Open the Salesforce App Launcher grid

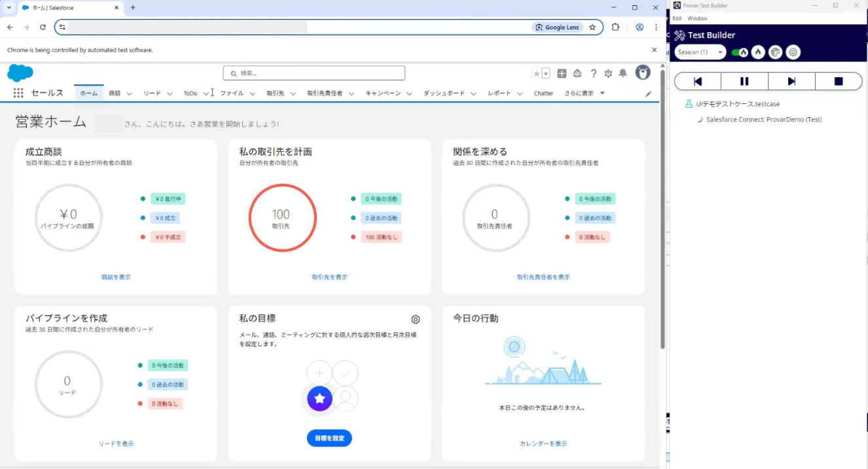pyautogui.click(x=18, y=94)
